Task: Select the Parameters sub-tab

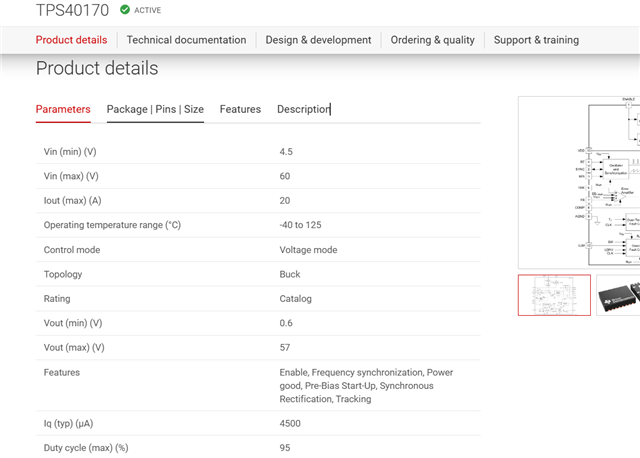Action: 63,109
